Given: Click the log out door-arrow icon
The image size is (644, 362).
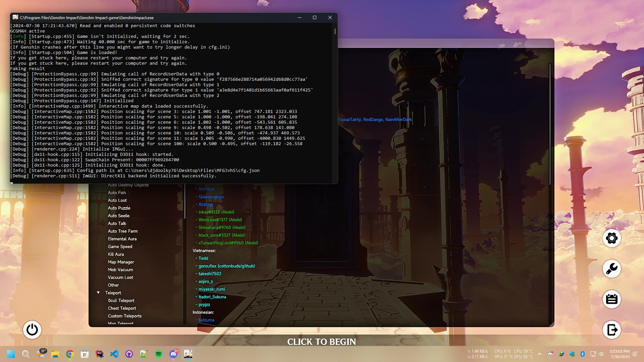Looking at the screenshot, I should click(611, 330).
